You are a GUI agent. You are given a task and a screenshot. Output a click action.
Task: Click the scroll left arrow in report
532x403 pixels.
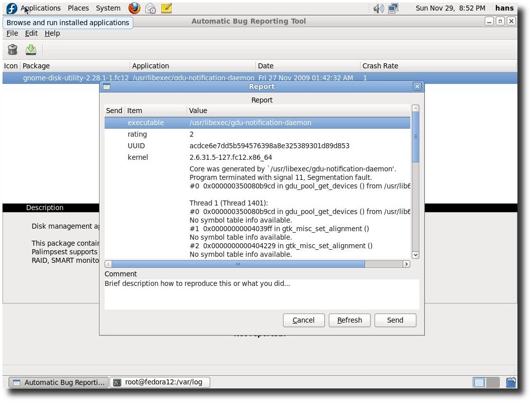pos(108,264)
